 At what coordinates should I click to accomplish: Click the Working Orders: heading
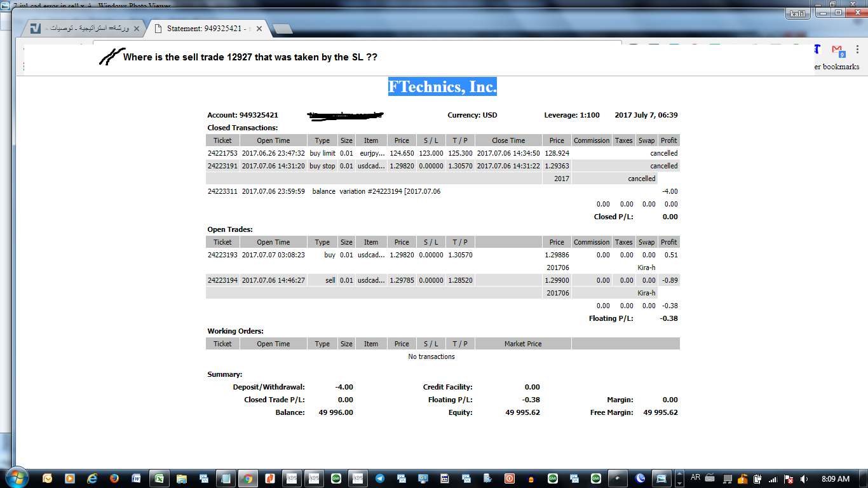235,331
